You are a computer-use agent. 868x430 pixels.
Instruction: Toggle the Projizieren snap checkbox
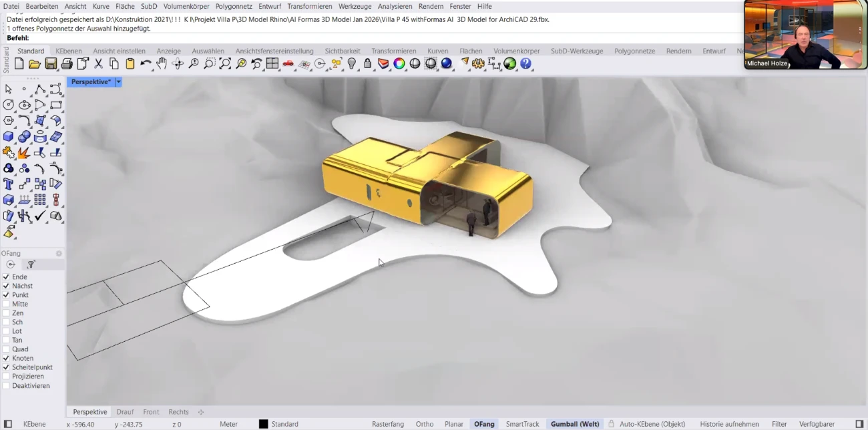tap(6, 377)
